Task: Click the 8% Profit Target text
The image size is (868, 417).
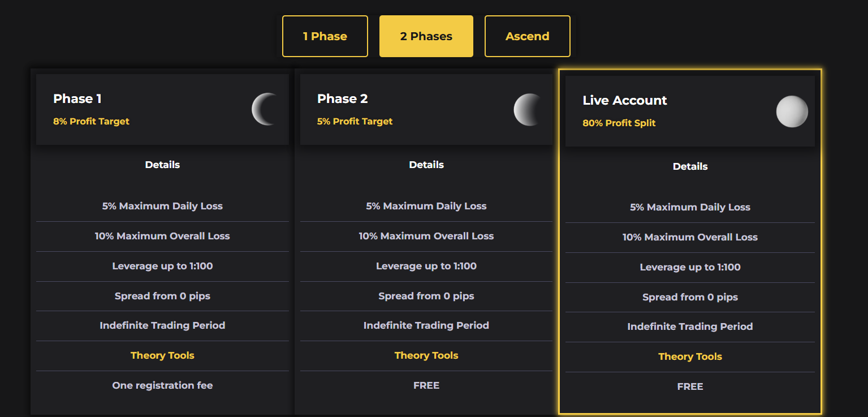Action: point(91,121)
